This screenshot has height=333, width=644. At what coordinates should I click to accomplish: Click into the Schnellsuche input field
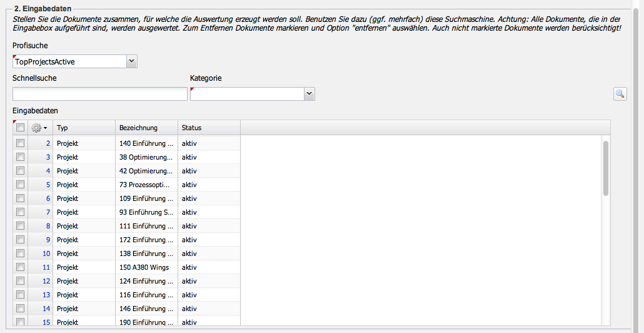coord(100,94)
